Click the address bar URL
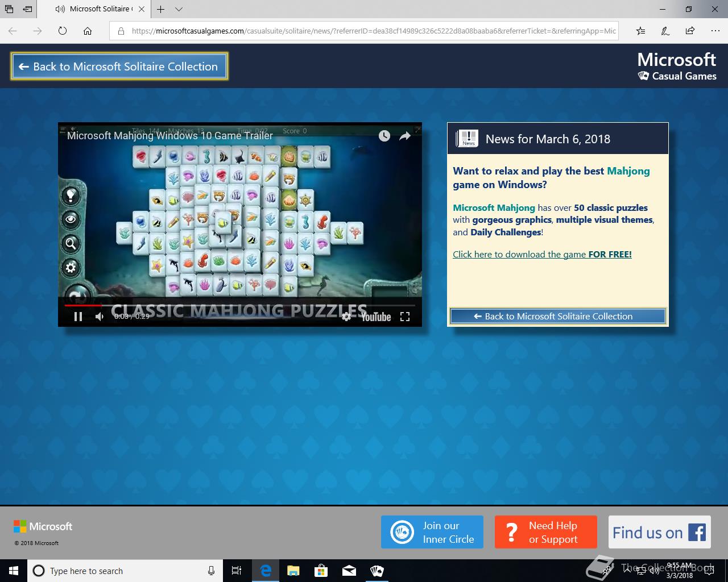Screen dimensions: 728x582 click(x=374, y=31)
